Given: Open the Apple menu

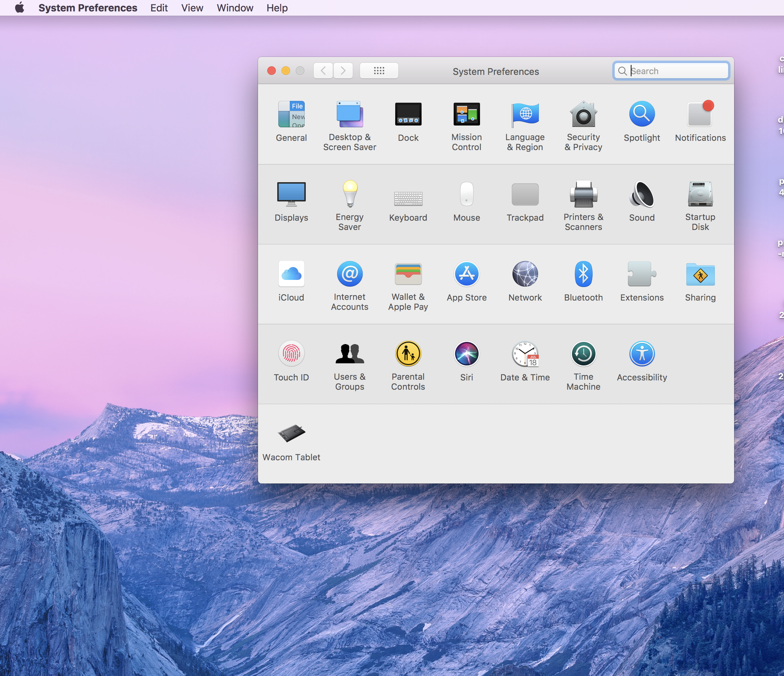Looking at the screenshot, I should 20,7.
